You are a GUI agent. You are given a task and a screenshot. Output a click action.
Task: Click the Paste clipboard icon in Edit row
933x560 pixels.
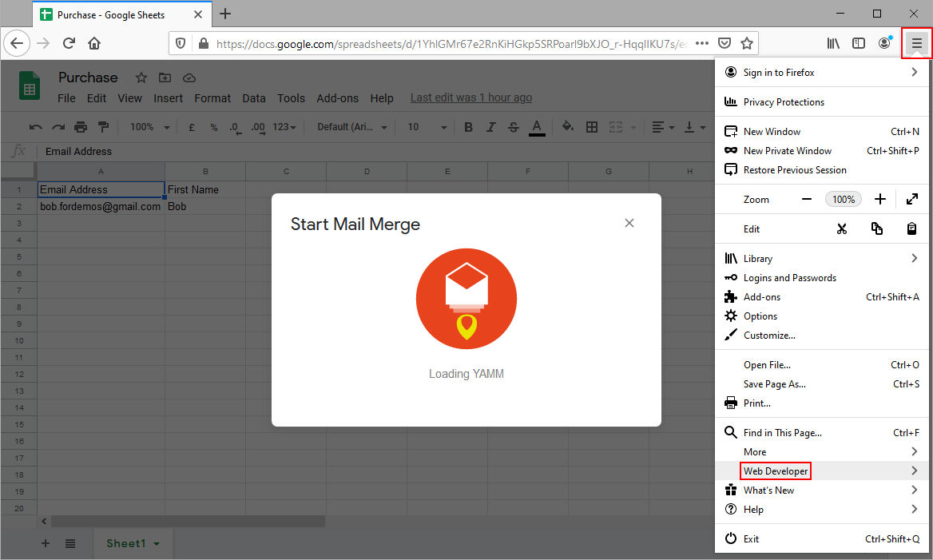(x=911, y=229)
